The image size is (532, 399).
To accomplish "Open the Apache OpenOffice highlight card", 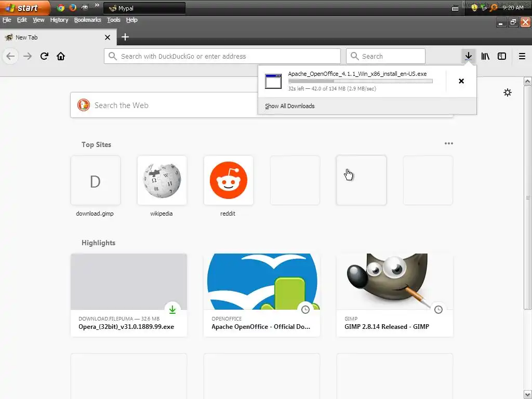I will tap(262, 295).
